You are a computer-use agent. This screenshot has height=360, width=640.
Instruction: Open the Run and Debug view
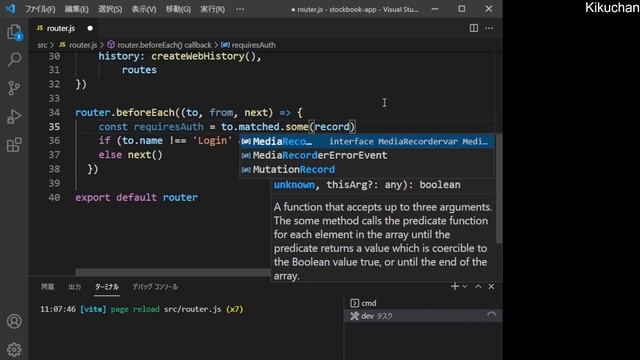coord(14,116)
